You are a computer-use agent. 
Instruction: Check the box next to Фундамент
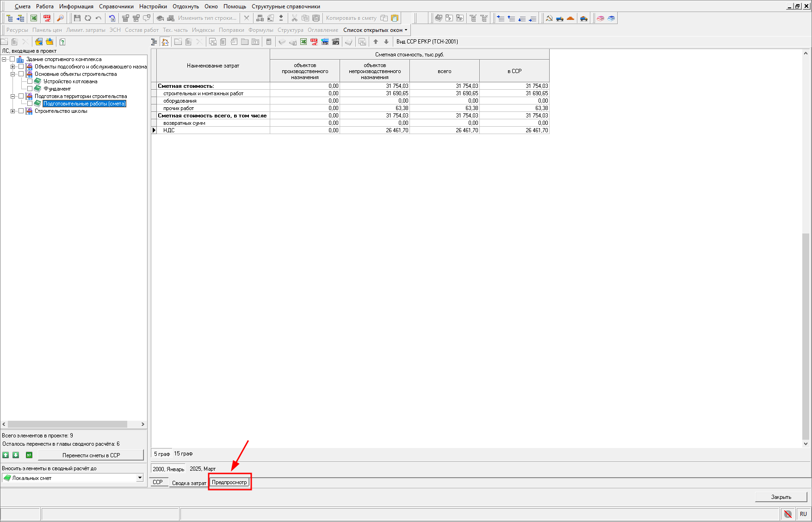click(x=30, y=89)
